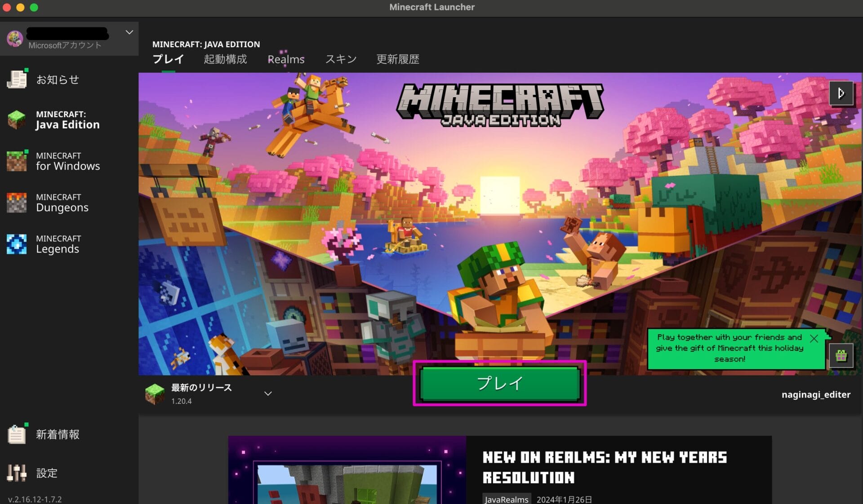863x504 pixels.
Task: Expand the account options chevron
Action: (x=129, y=32)
